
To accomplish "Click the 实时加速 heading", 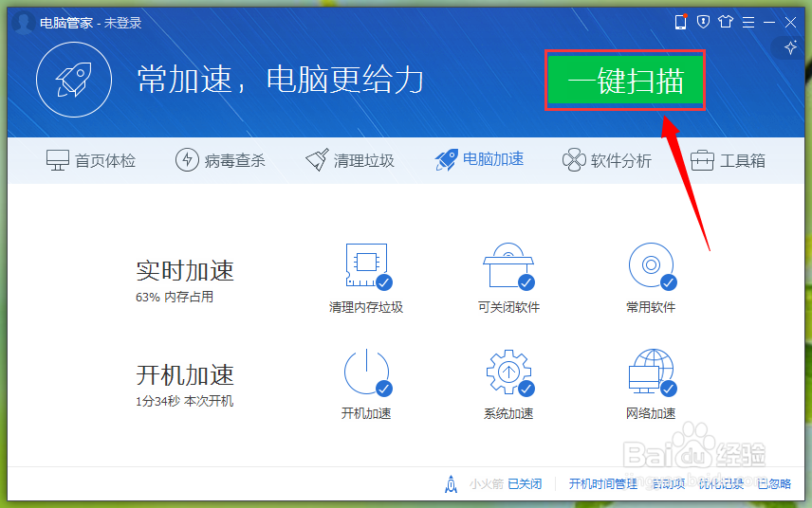I will pos(185,271).
